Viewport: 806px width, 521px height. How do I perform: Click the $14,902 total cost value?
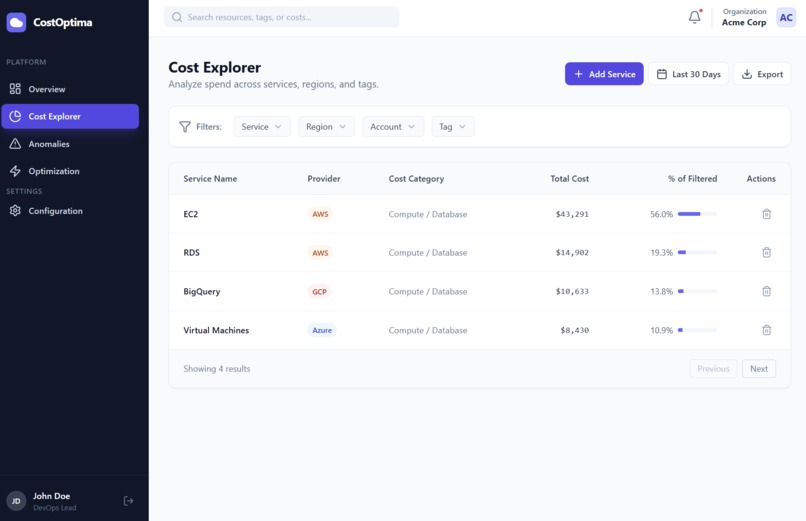click(572, 252)
